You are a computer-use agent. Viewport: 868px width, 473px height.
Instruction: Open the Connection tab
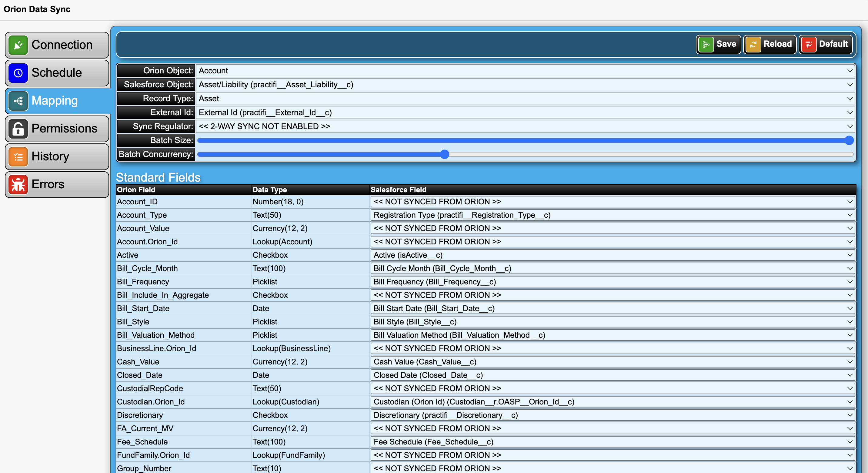[57, 45]
